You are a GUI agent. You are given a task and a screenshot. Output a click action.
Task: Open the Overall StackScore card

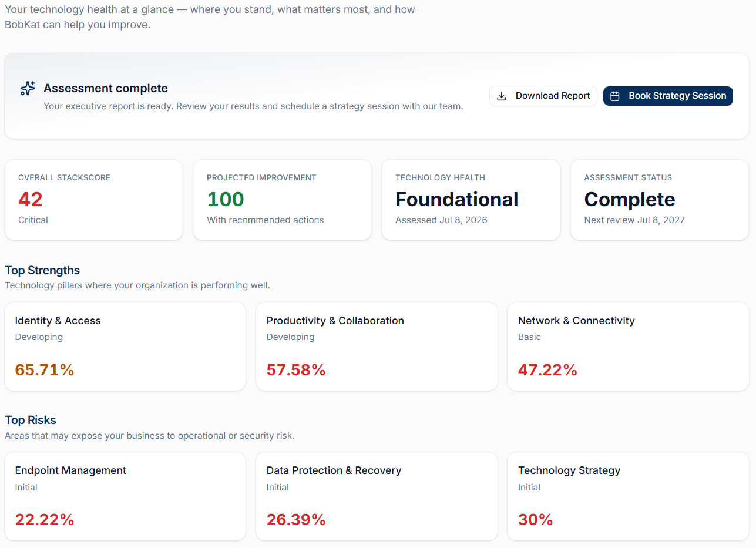(93, 200)
